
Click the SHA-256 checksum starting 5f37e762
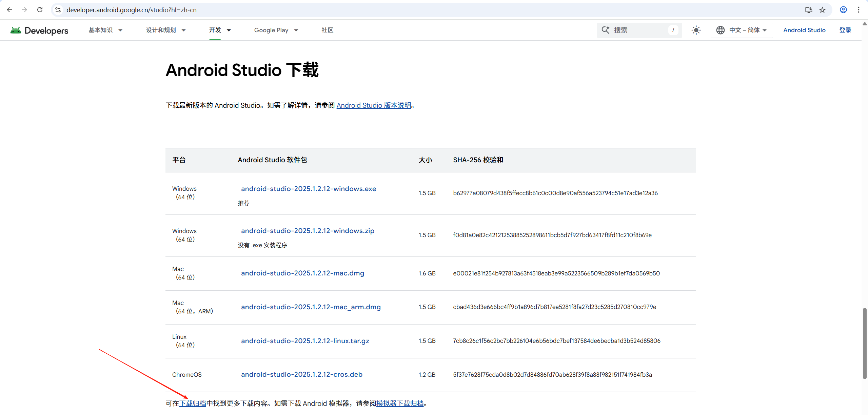pyautogui.click(x=553, y=375)
